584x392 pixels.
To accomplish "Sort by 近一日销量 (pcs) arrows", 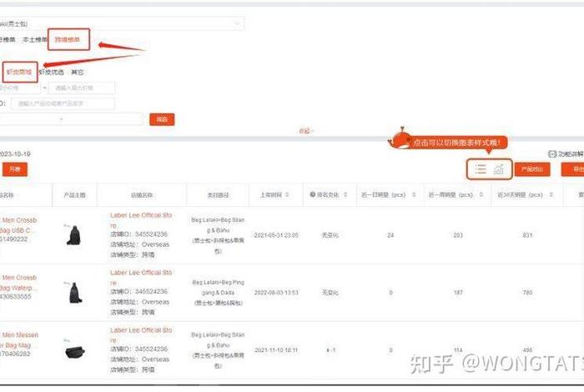I will [x=414, y=194].
